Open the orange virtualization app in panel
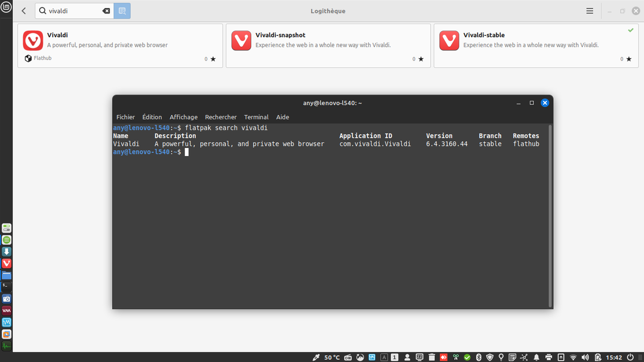 pyautogui.click(x=6, y=334)
